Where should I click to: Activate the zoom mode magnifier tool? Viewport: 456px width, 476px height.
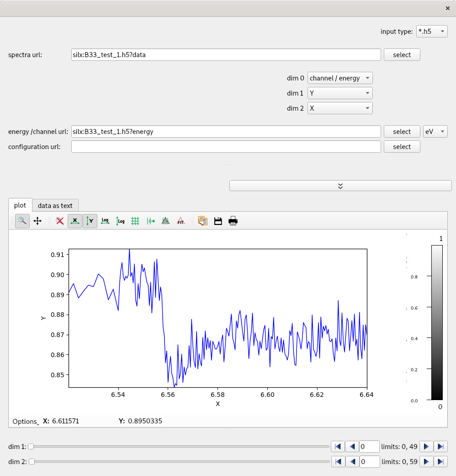22,221
